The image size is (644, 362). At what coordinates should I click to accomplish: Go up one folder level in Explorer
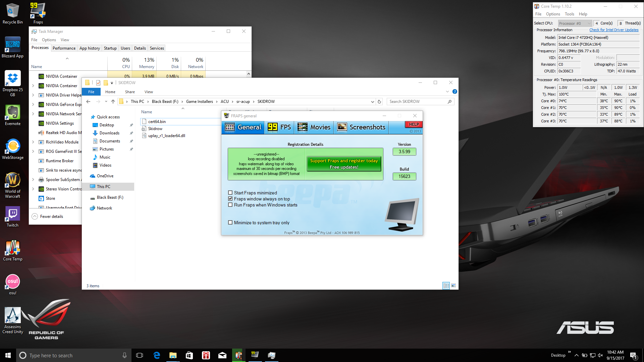tap(113, 102)
